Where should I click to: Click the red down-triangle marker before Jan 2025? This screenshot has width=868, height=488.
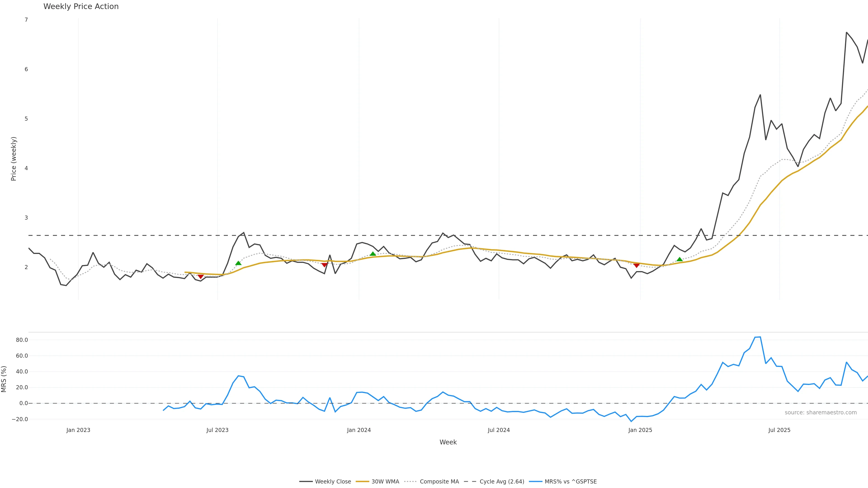click(x=637, y=265)
